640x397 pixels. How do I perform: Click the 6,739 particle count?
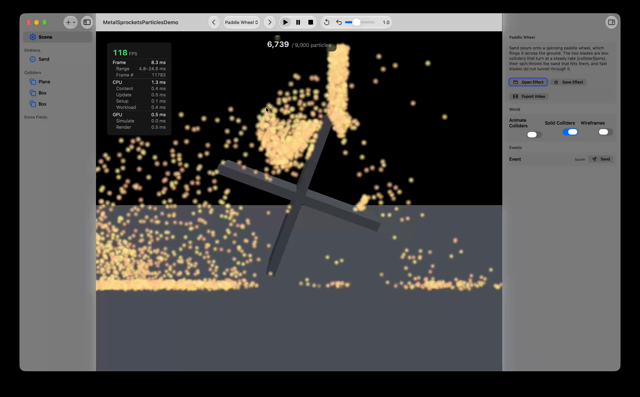(x=278, y=44)
